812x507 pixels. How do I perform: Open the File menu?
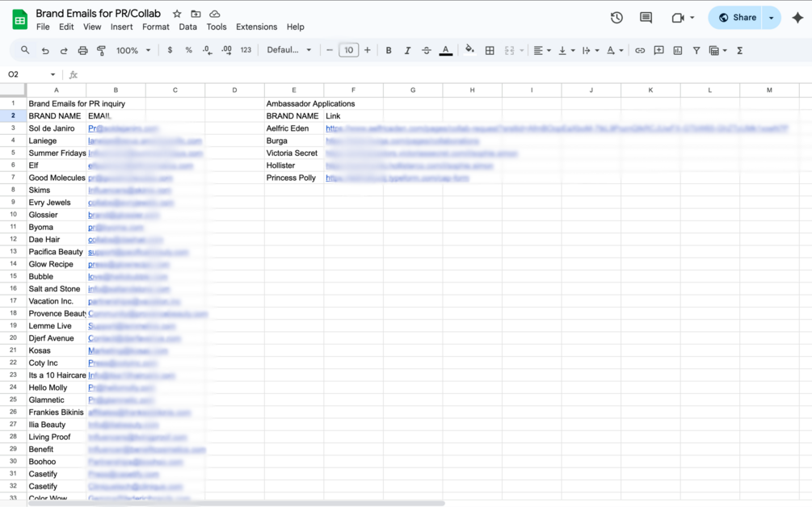pos(43,27)
